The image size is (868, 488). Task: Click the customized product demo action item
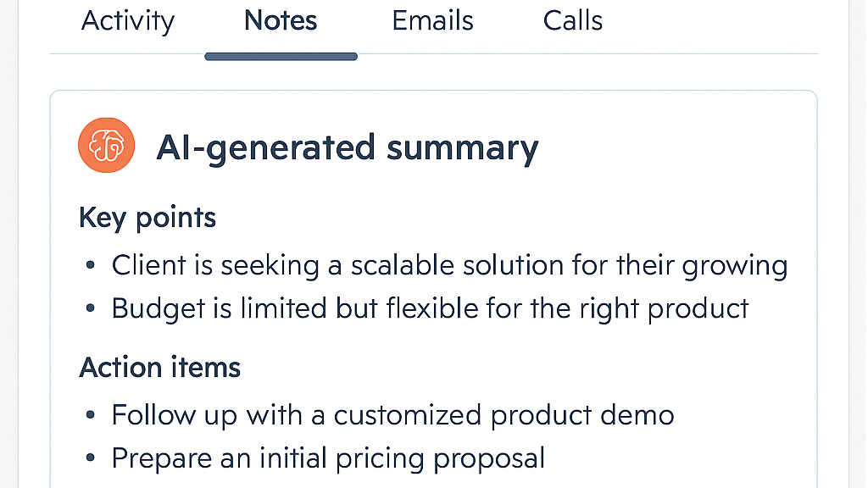(392, 415)
